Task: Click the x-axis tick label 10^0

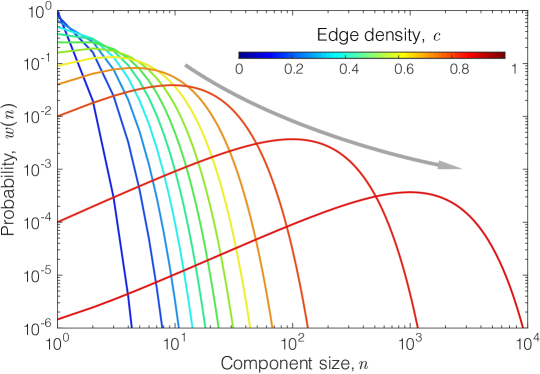Action: [59, 343]
